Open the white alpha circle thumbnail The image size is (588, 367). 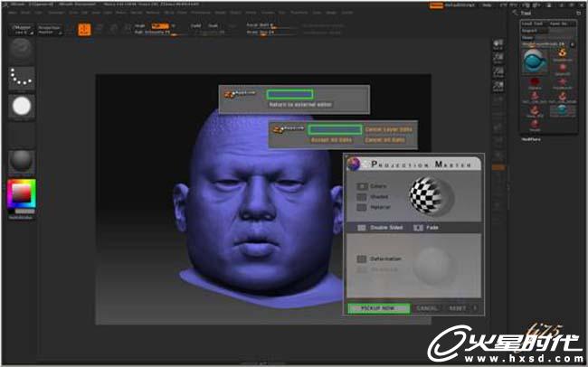coord(22,106)
